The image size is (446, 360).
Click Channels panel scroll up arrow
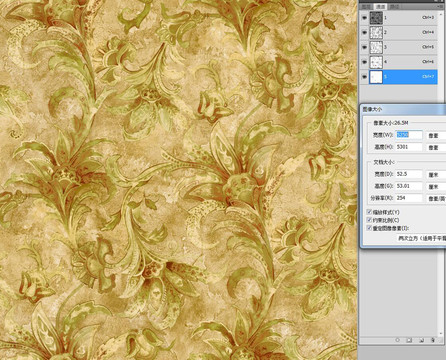[x=441, y=13]
